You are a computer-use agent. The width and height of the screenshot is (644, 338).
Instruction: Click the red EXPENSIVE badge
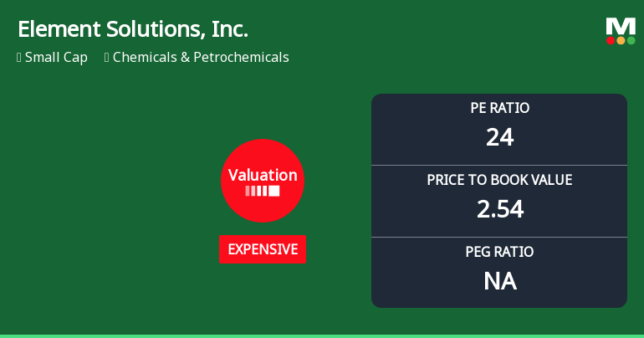coord(263,249)
